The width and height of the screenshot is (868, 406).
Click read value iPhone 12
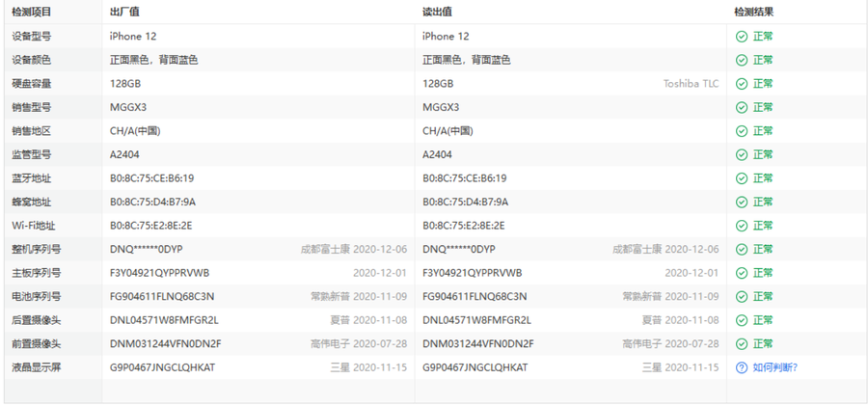point(446,37)
